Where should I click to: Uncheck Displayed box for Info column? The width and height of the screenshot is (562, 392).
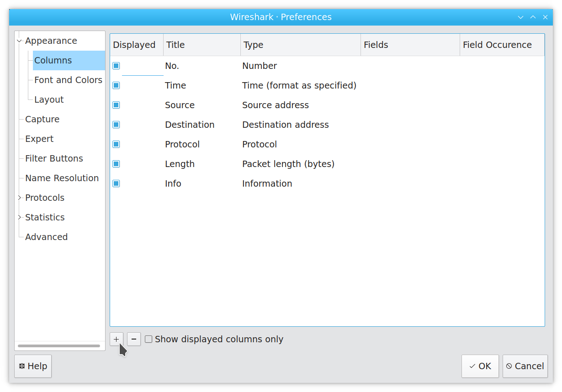pos(116,183)
